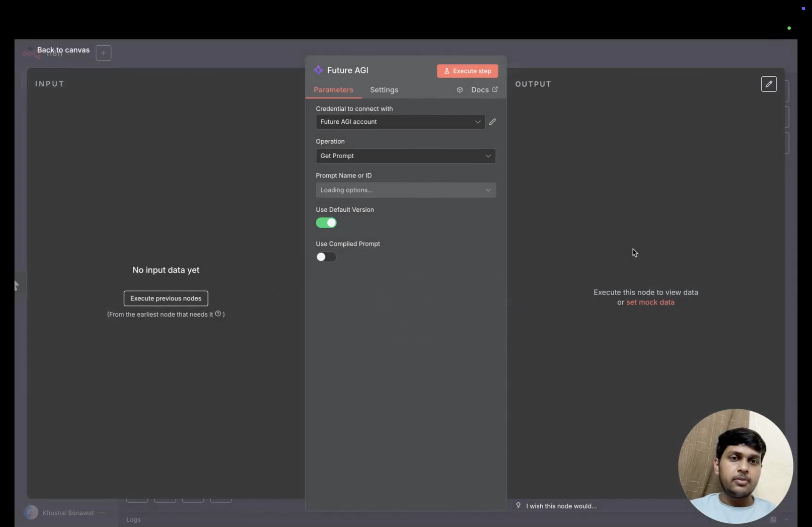Expand the Operation dropdown showing Get Prompt
This screenshot has width=812, height=527.
tap(405, 156)
